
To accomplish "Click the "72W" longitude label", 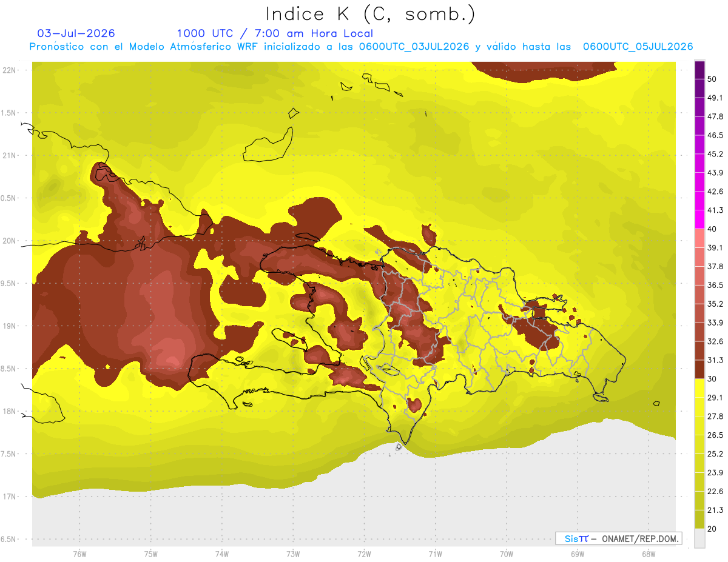I will coord(364,554).
